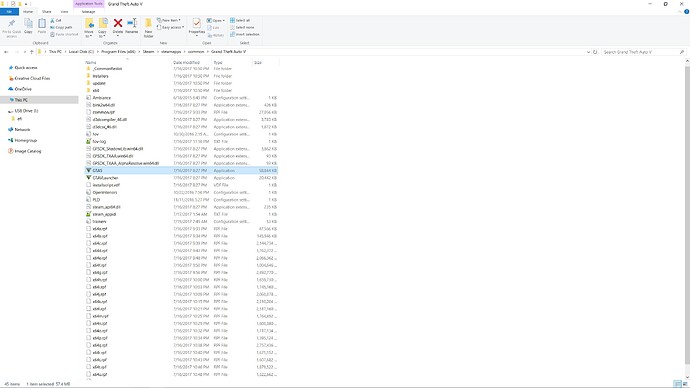Screen dimensions: 690x388
Task: Open Move to dropdown
Action: coord(89,27)
